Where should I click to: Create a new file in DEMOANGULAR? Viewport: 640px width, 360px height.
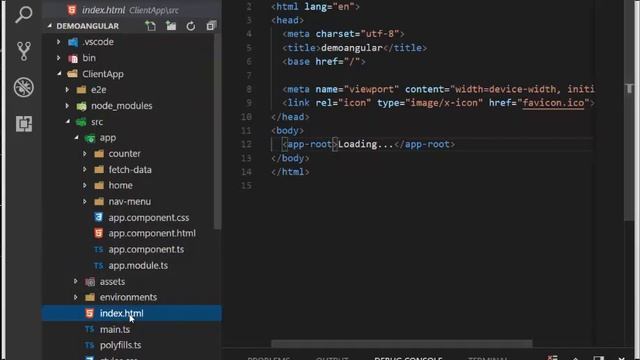pos(151,26)
